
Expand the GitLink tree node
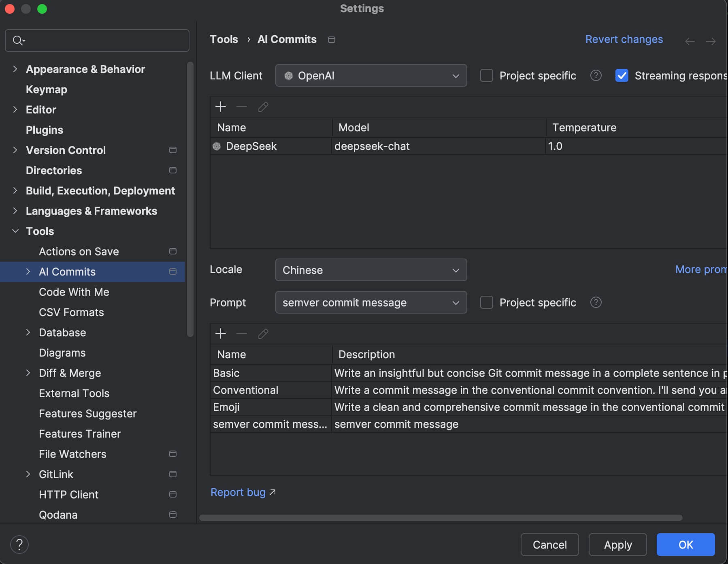pos(28,474)
